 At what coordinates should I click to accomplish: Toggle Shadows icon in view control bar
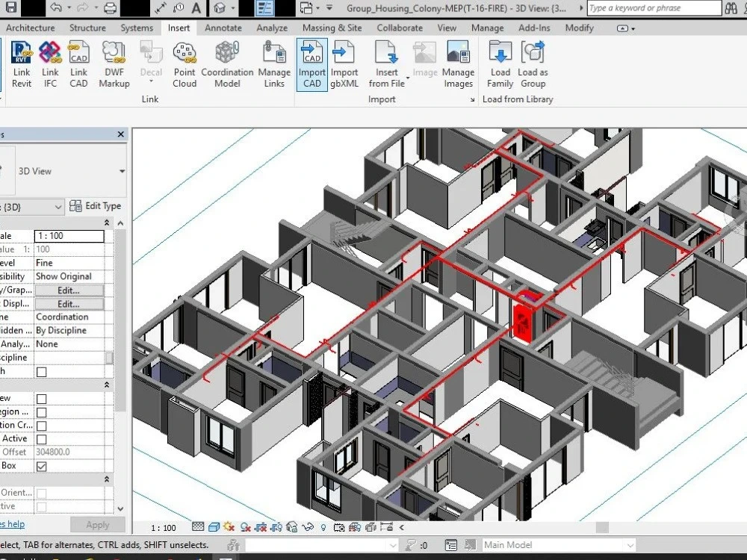(x=245, y=527)
